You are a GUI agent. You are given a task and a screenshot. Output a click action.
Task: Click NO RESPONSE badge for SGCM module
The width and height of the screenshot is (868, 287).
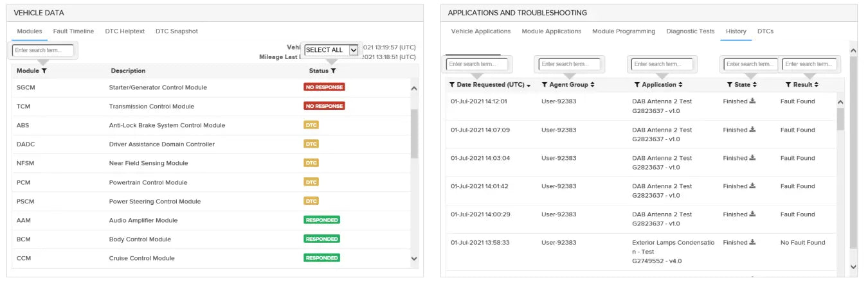(324, 87)
